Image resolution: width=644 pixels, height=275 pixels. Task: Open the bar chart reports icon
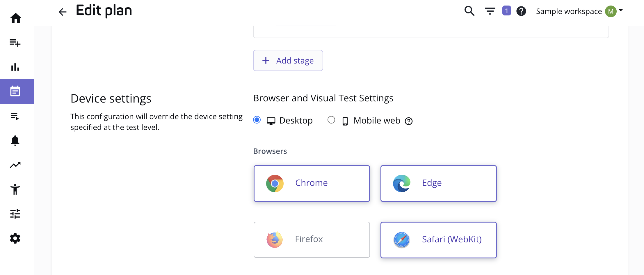pos(15,67)
